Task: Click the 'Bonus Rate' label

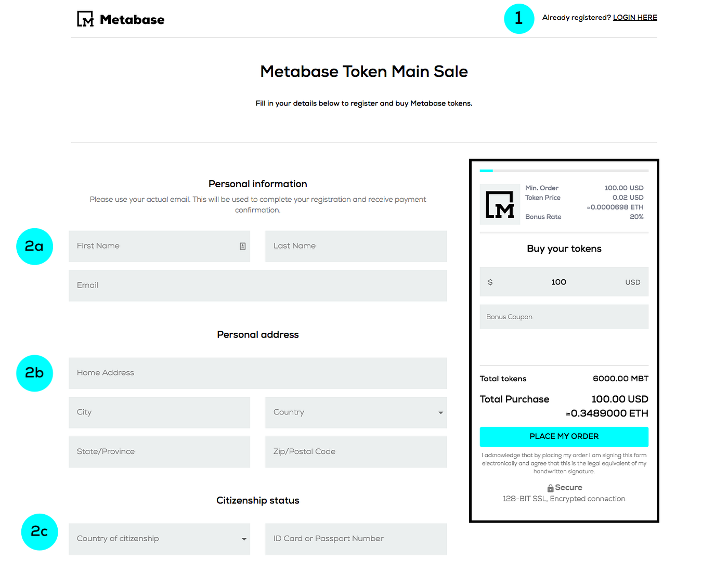Action: (543, 217)
